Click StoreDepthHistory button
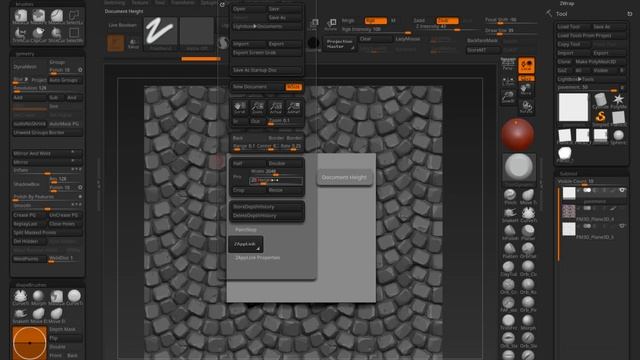Screen dimensions: 640x360 coord(267,207)
